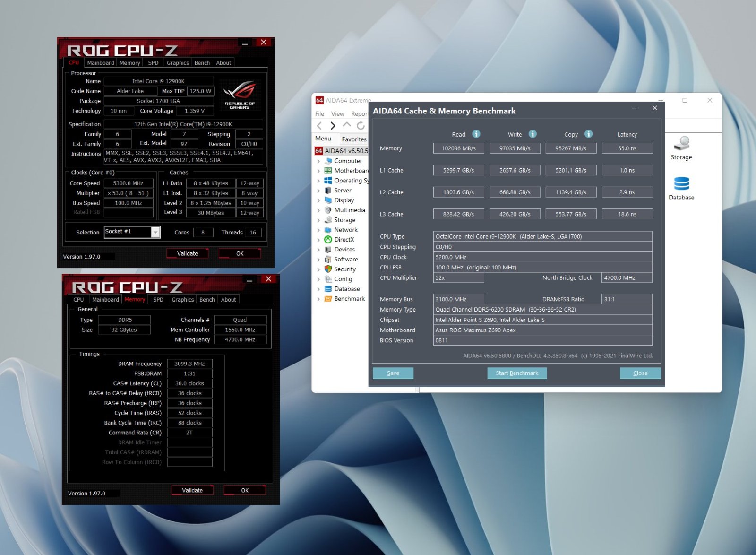The height and width of the screenshot is (555, 756).
Task: Expand the Database tree node
Action: (318, 289)
